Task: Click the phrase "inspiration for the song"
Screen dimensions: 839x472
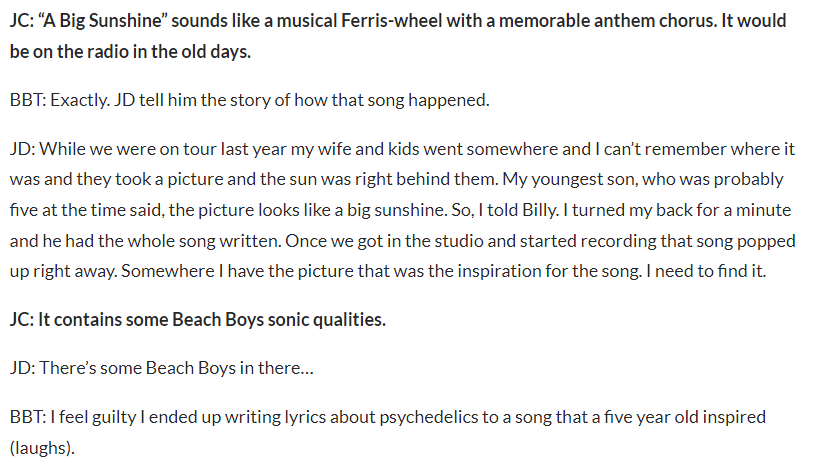Action: pos(547,271)
